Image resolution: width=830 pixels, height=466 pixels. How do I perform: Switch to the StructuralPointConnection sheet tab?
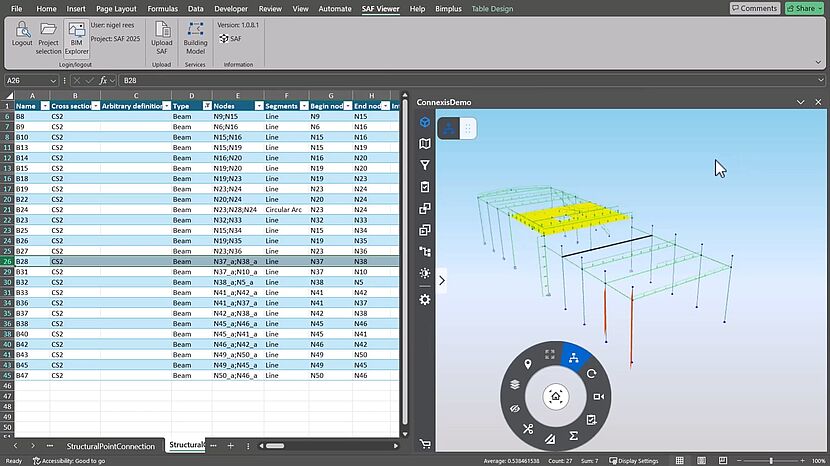pyautogui.click(x=111, y=446)
